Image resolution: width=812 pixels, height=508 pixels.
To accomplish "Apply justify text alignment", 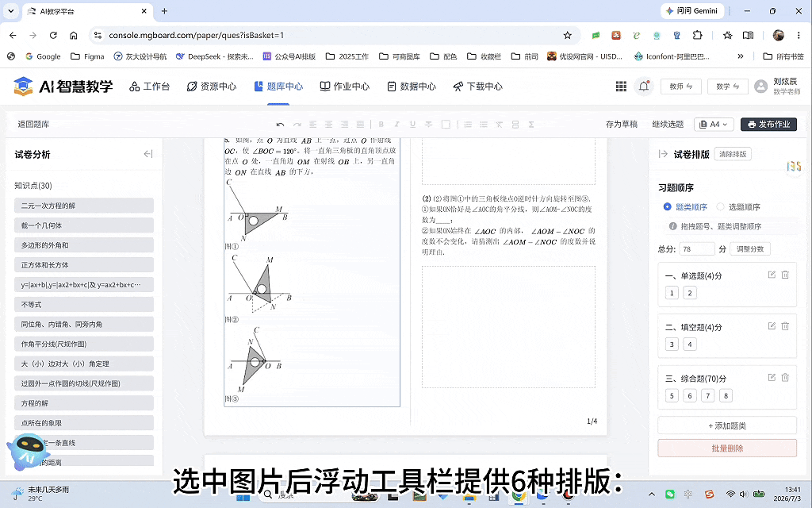I will pos(361,125).
